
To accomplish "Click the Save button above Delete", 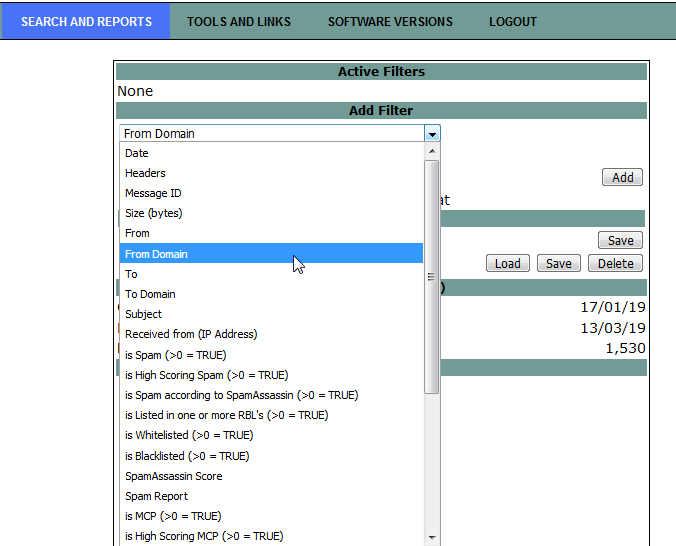I will (x=620, y=240).
